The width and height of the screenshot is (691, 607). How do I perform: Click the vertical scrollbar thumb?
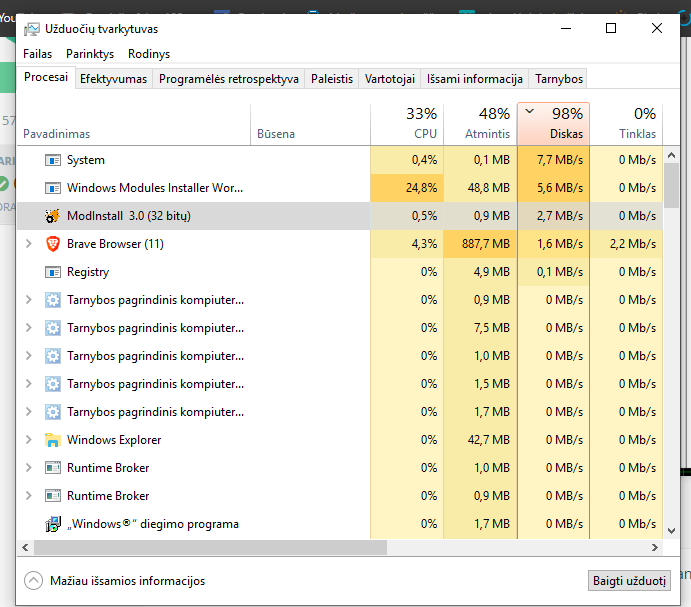click(671, 186)
